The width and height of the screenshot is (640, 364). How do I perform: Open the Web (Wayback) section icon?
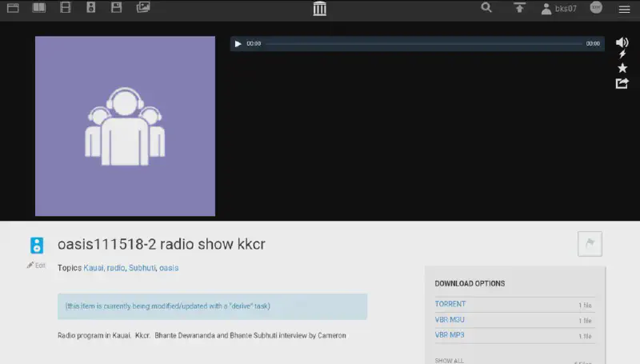pyautogui.click(x=13, y=8)
